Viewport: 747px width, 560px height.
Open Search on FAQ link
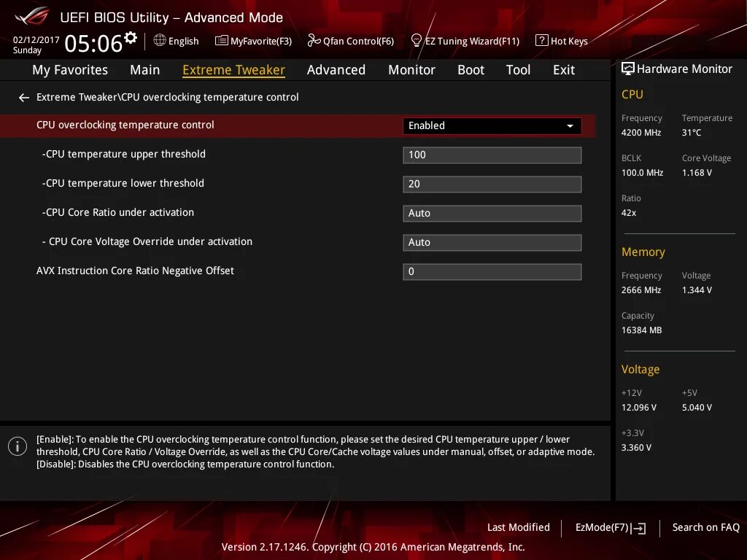705,527
